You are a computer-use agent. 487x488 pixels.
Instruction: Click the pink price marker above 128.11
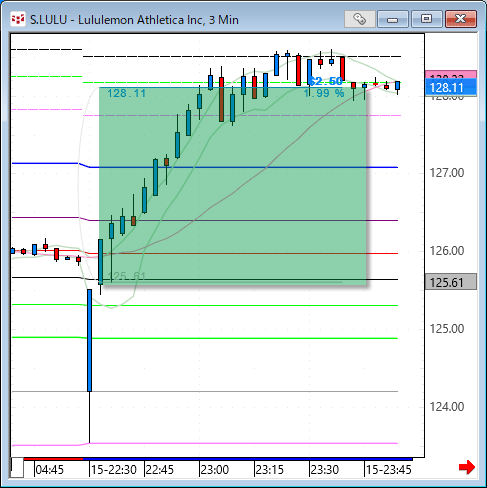451,75
